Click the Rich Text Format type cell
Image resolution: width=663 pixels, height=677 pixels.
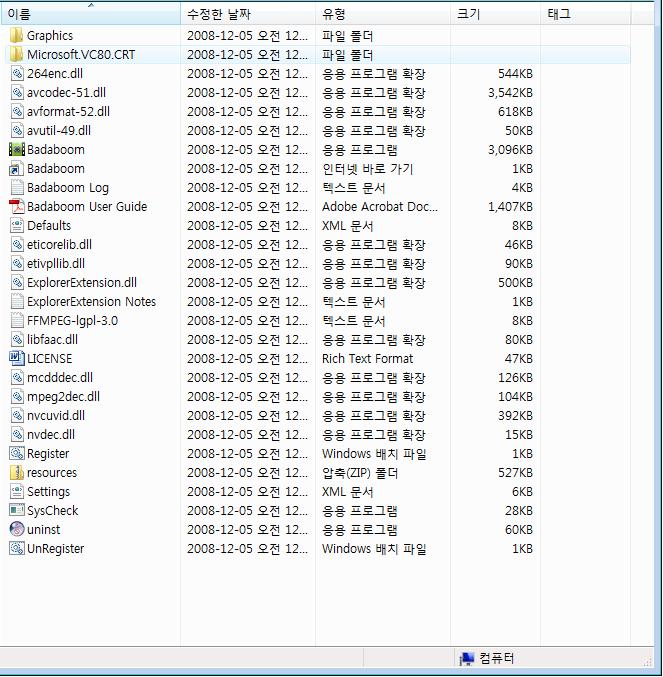tap(367, 359)
